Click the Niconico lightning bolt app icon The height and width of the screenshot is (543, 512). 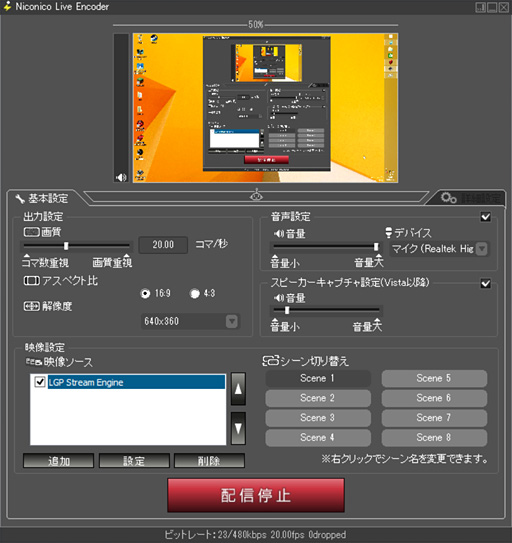(x=7, y=6)
